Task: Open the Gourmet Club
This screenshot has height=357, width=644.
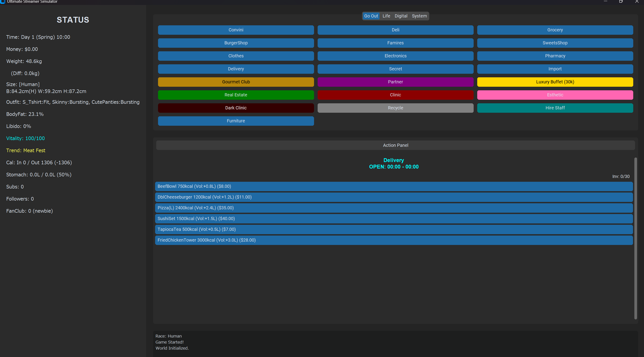Action: coord(236,82)
